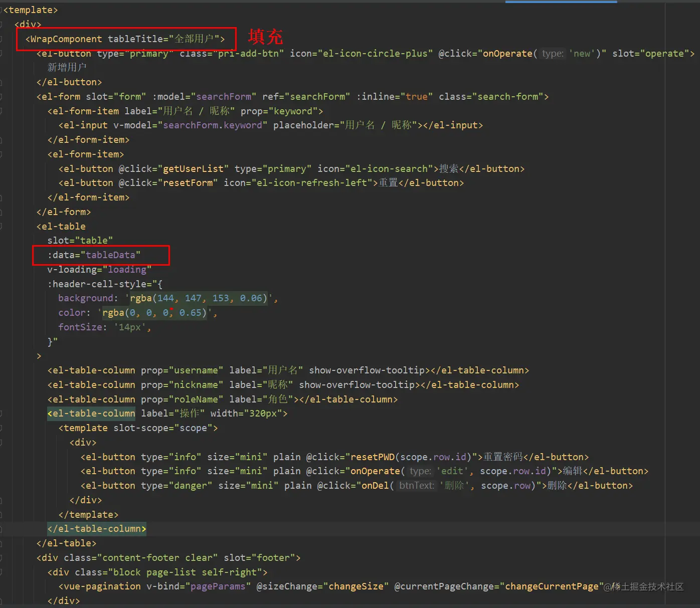
Task: Click the vue-pagination tag name
Action: click(x=102, y=586)
